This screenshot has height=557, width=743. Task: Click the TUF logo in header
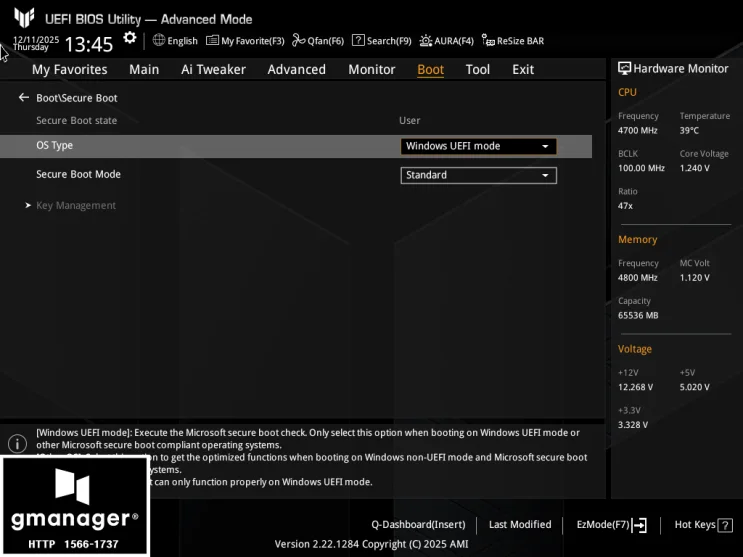click(x=24, y=18)
